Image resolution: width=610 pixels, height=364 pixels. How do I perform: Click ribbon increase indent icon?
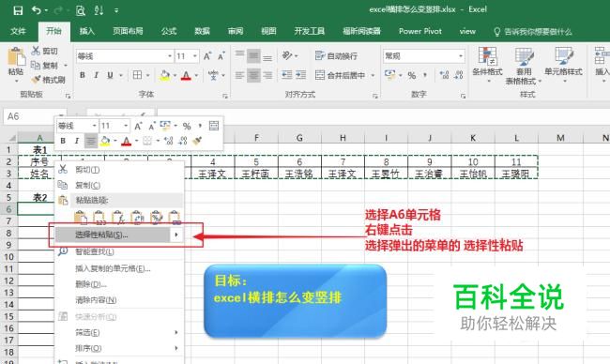(x=300, y=75)
